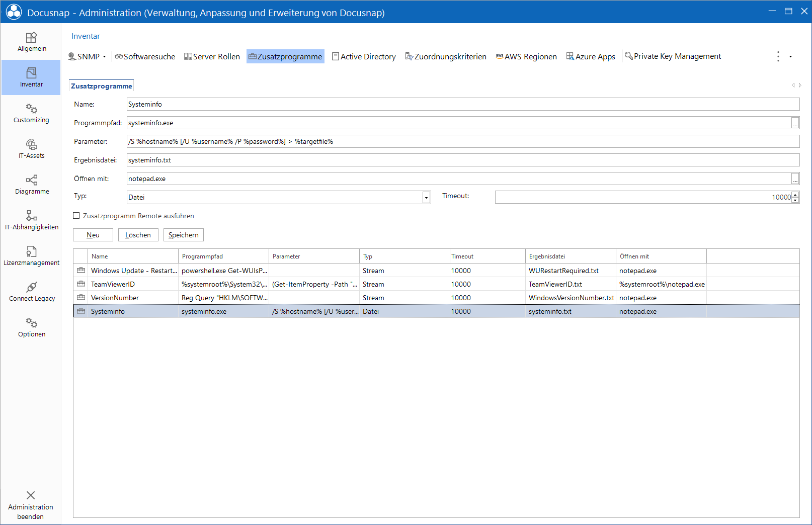812x525 pixels.
Task: Decrease the Timeout value
Action: tap(795, 200)
